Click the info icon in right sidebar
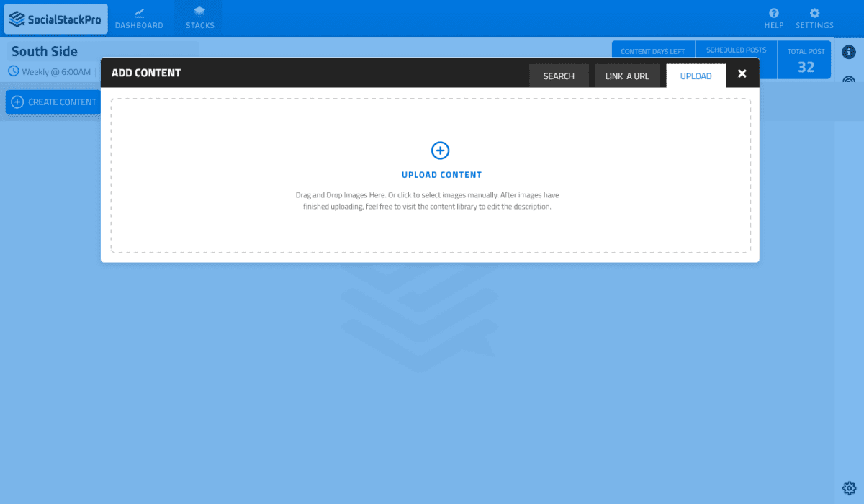Image resolution: width=864 pixels, height=504 pixels. pyautogui.click(x=849, y=52)
